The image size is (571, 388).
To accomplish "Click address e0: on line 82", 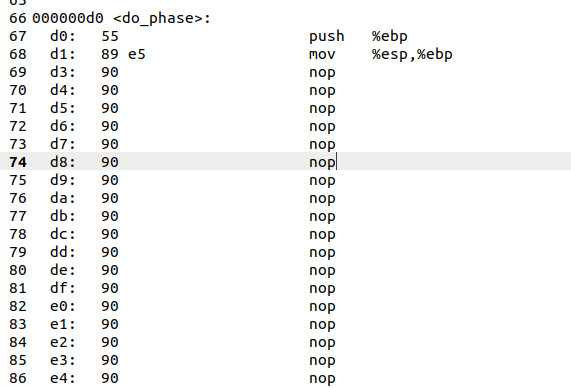I will pos(63,306).
